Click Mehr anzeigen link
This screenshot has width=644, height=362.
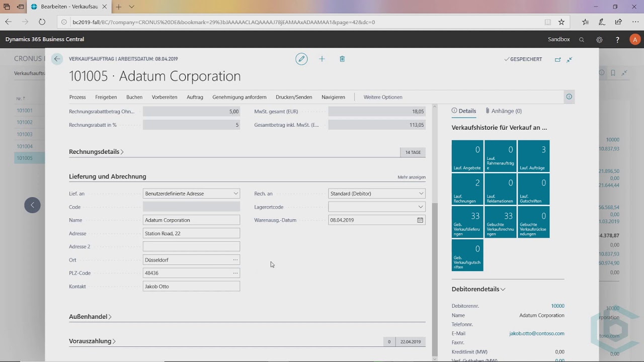tap(412, 177)
